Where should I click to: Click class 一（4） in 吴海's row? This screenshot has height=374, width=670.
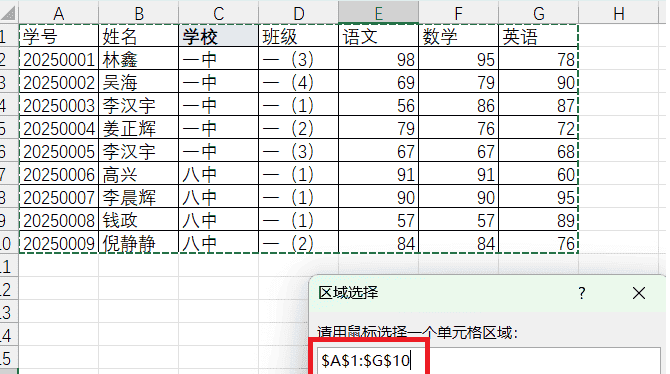[298, 82]
